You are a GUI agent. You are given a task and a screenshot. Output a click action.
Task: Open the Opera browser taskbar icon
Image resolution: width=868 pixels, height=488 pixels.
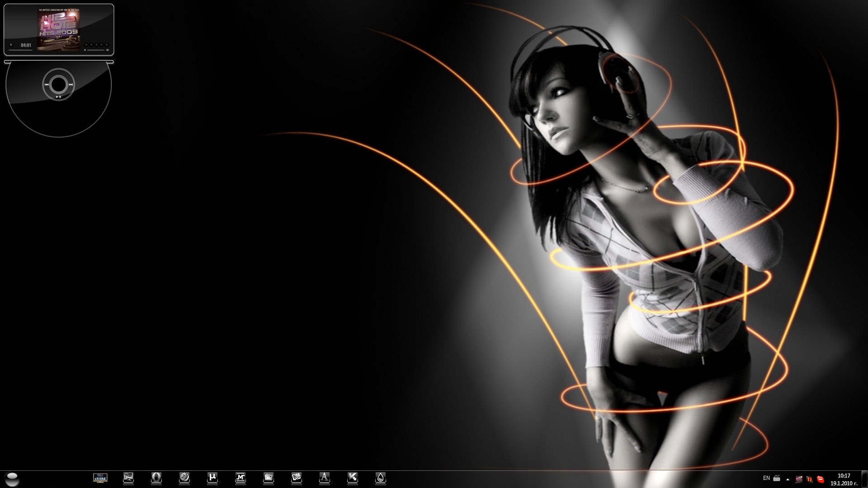(x=156, y=477)
